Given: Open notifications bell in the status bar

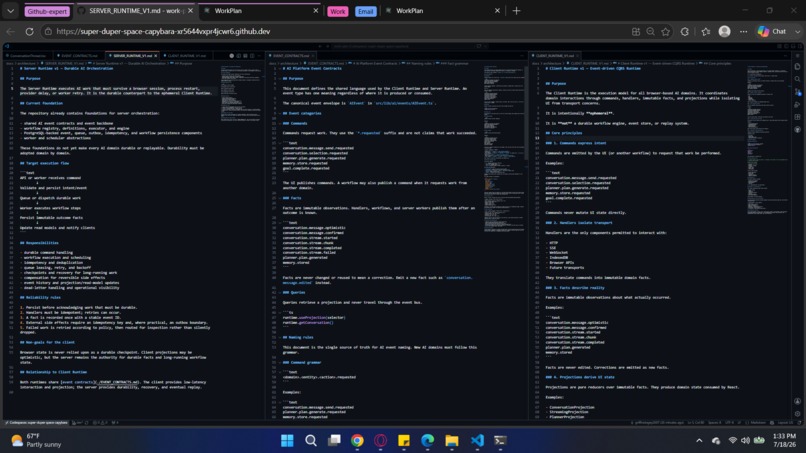Looking at the screenshot, I should coord(800,423).
